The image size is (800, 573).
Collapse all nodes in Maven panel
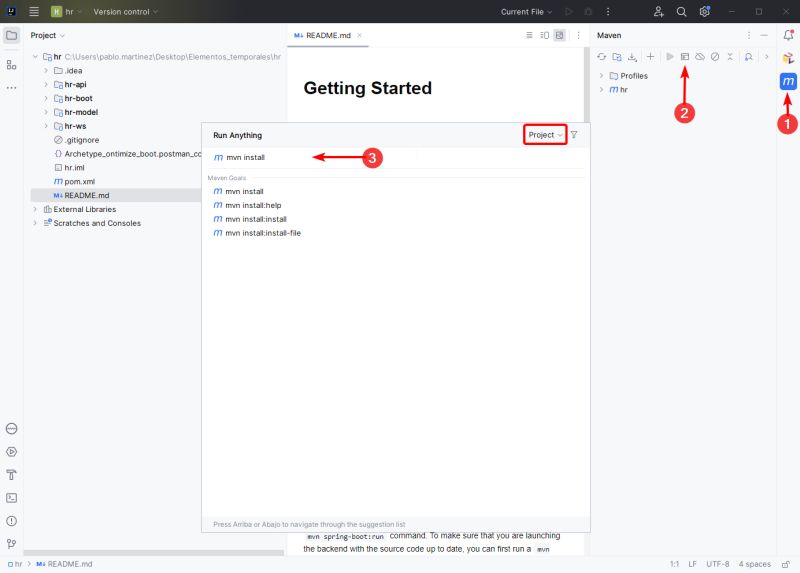click(x=730, y=57)
